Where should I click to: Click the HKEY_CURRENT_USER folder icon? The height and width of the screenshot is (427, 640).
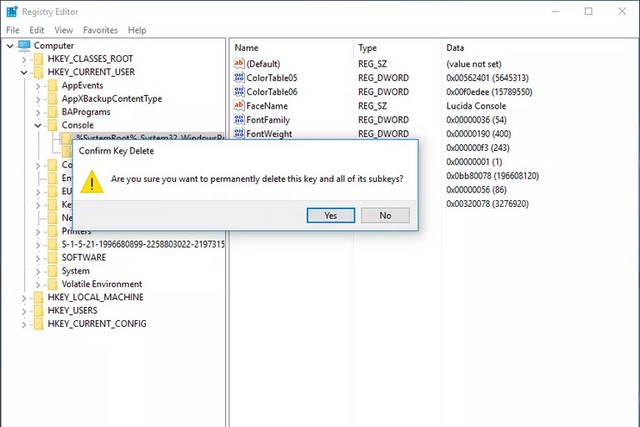click(39, 72)
